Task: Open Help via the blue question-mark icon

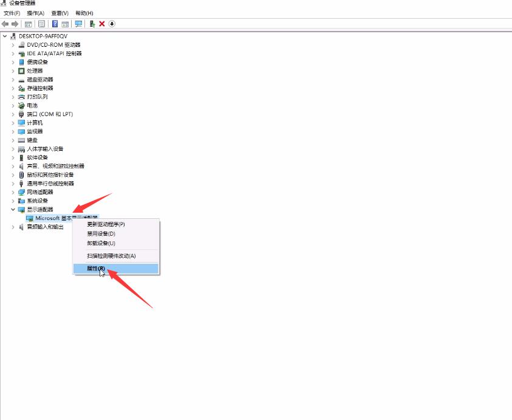Action: pyautogui.click(x=55, y=24)
